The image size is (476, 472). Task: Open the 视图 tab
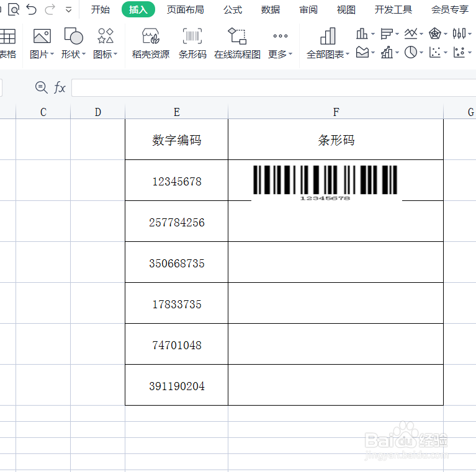346,10
